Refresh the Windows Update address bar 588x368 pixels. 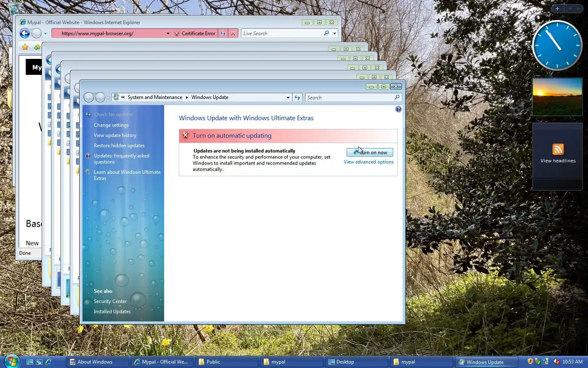[x=297, y=97]
